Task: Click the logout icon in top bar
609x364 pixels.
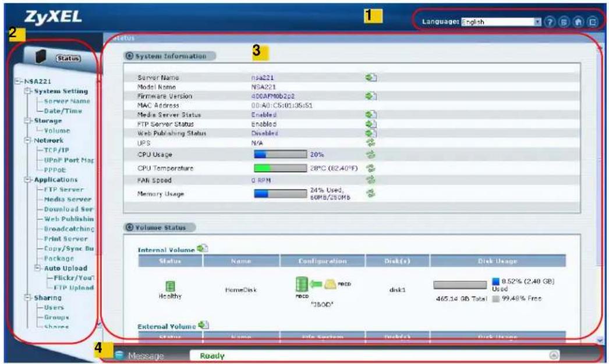Action: [593, 22]
